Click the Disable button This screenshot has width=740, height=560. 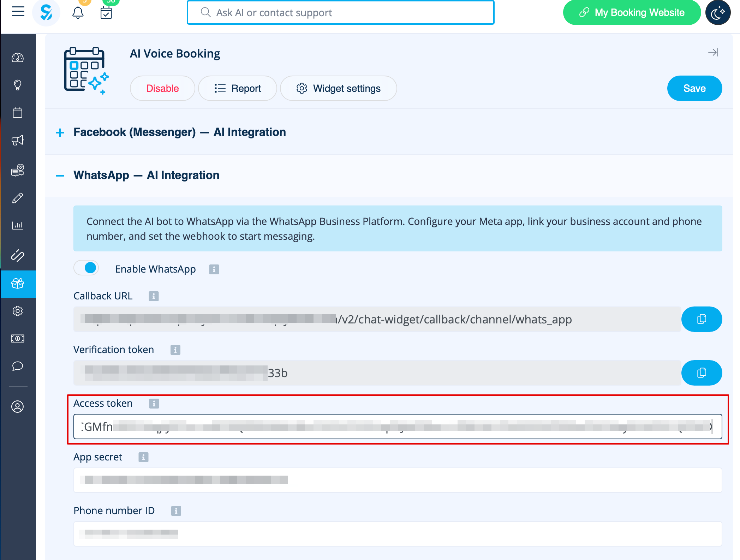coord(162,88)
